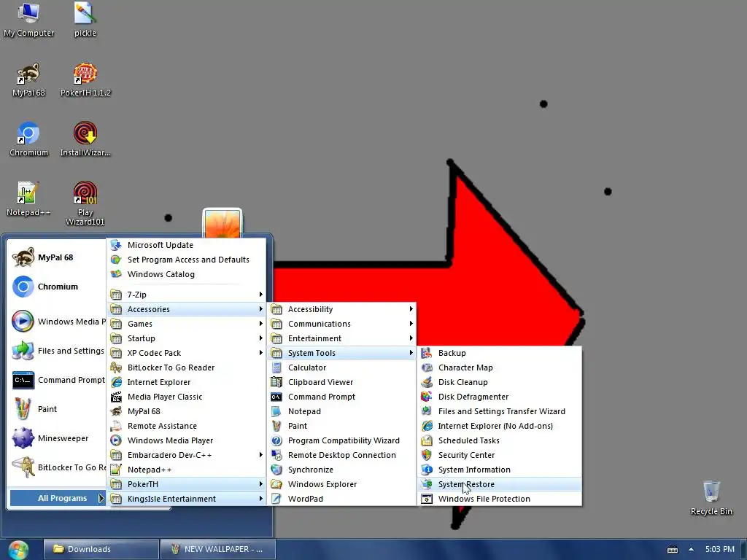
Task: Open Internet Explorer (No Add-ons)
Action: pyautogui.click(x=499, y=426)
